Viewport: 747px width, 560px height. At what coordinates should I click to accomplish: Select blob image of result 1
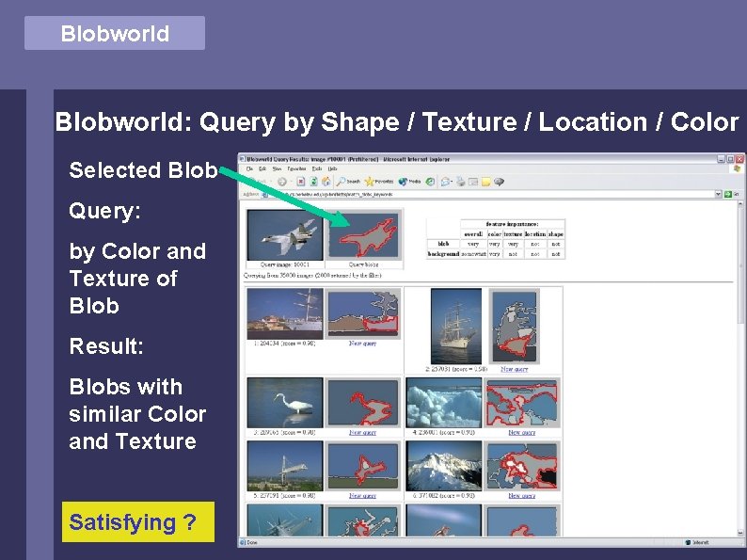[x=364, y=313]
